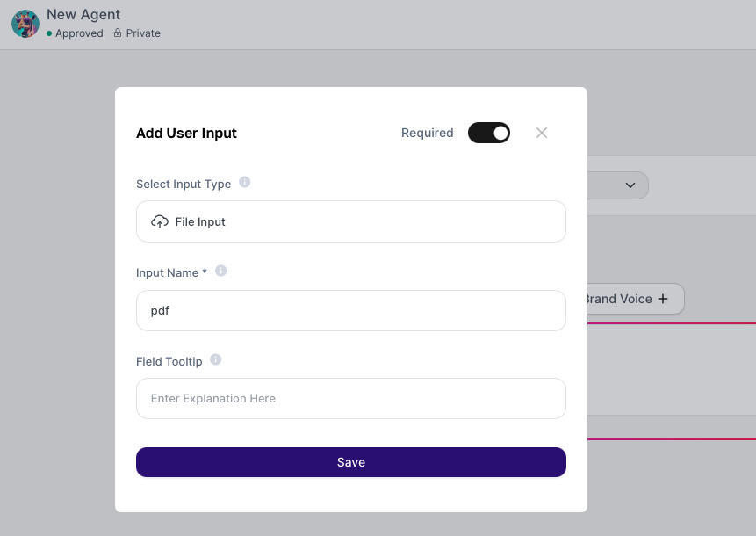Toggle the Required switch off

point(489,133)
